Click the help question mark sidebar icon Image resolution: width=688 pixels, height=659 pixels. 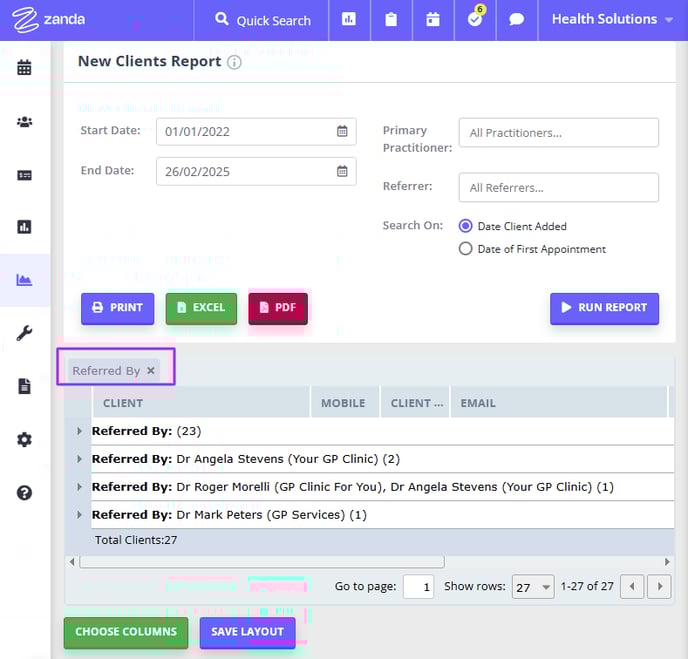click(x=24, y=493)
